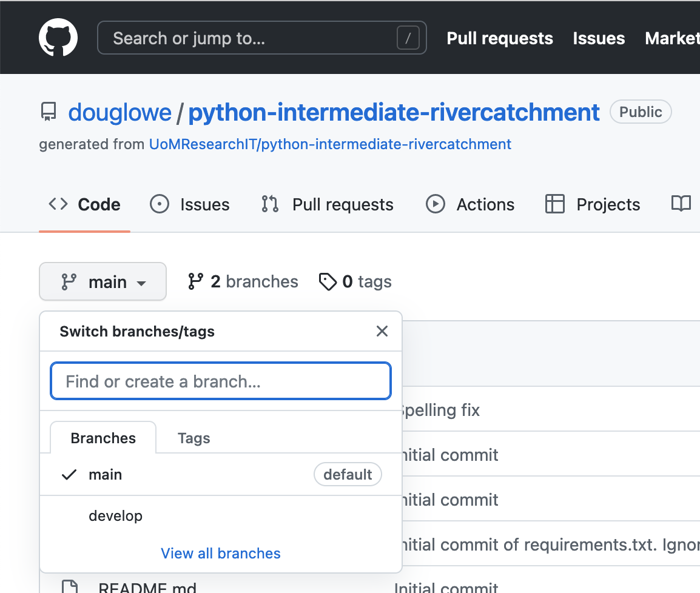Click the branch icon in main button
Image resolution: width=700 pixels, height=593 pixels.
coord(69,282)
